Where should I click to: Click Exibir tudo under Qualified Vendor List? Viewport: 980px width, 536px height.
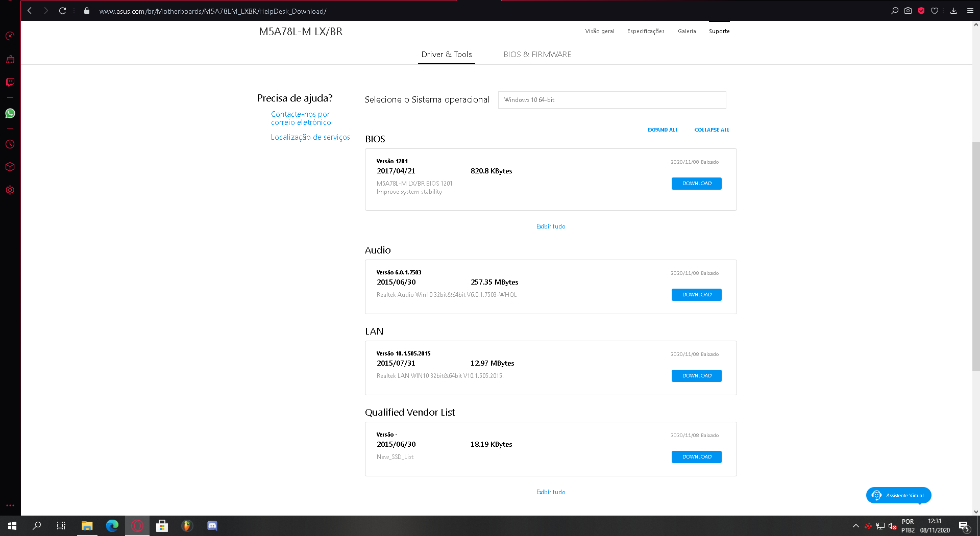tap(551, 492)
